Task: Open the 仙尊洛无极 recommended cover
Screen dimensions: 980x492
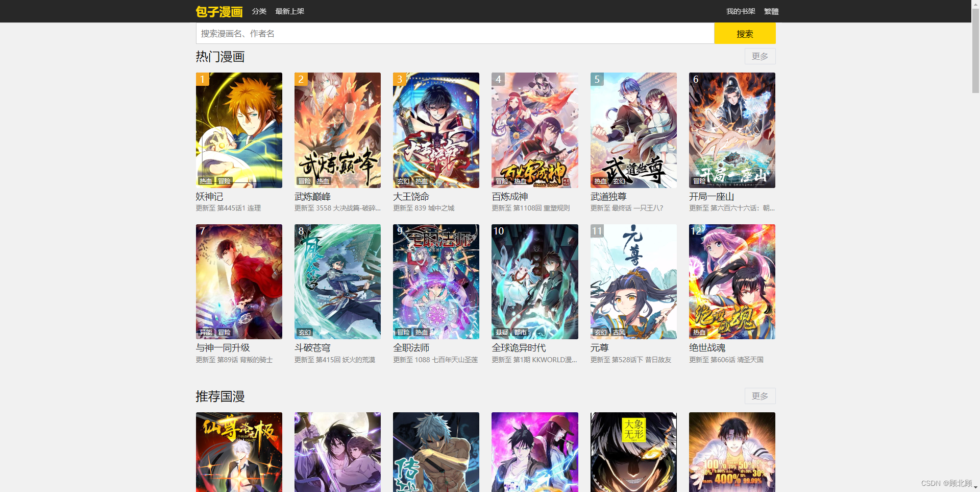Action: click(x=239, y=452)
